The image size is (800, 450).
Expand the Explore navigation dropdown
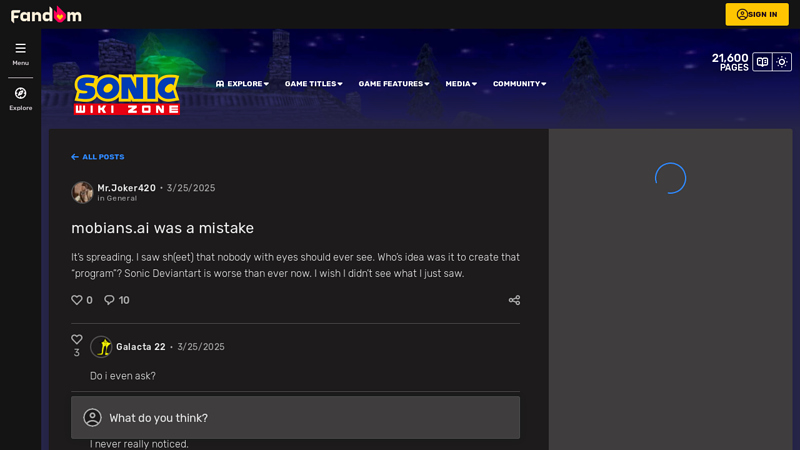[x=242, y=84]
